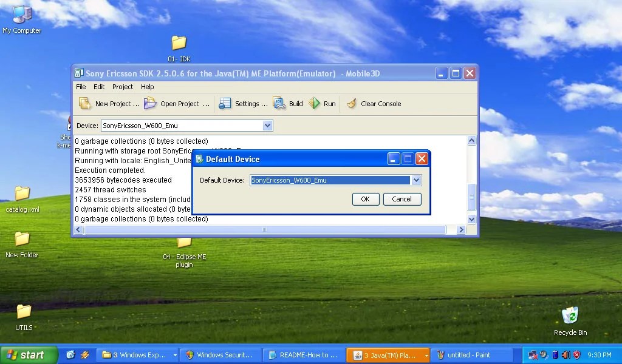Click the Open Project toolbar button

pyautogui.click(x=177, y=104)
